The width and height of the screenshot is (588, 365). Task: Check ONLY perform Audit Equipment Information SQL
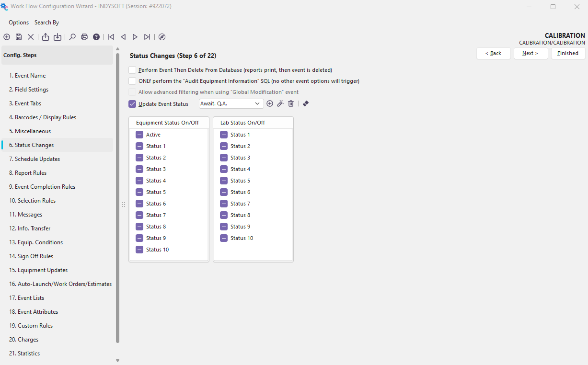click(132, 81)
